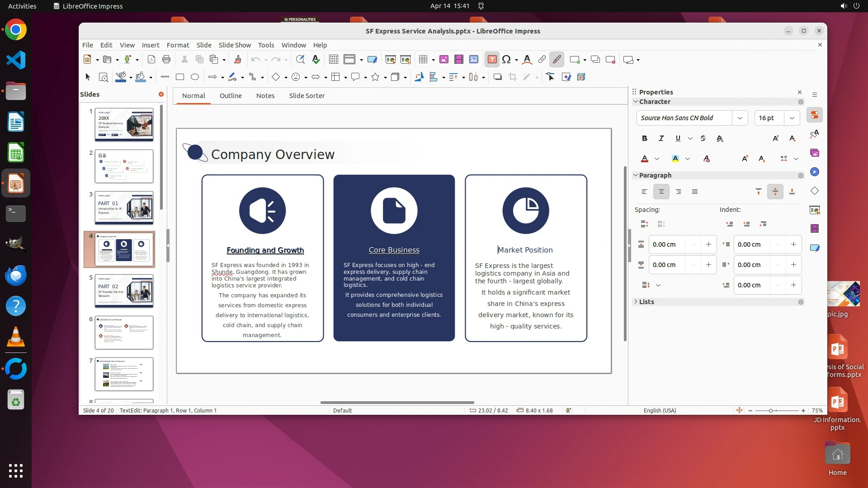
Task: Click the Print icon in toolbar
Action: (x=166, y=60)
